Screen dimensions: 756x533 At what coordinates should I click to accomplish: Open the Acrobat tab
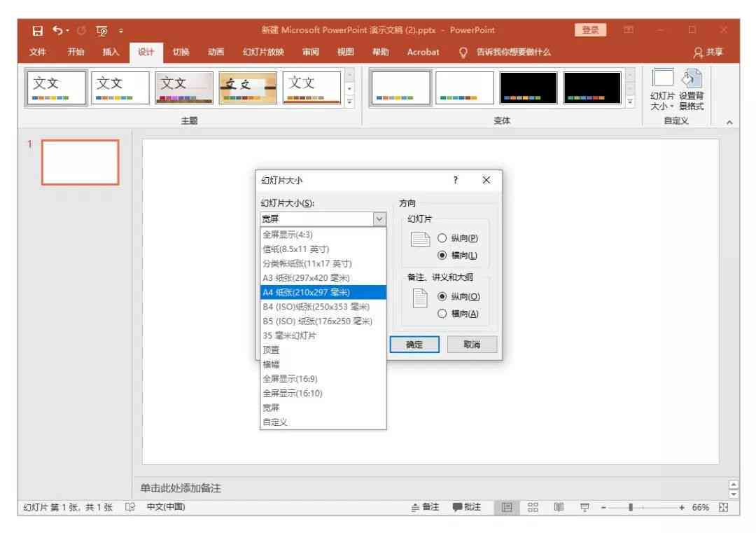(x=423, y=52)
